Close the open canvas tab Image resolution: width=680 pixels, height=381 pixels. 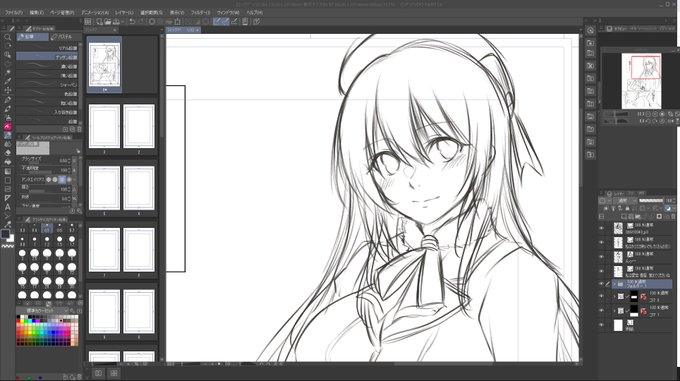click(197, 30)
